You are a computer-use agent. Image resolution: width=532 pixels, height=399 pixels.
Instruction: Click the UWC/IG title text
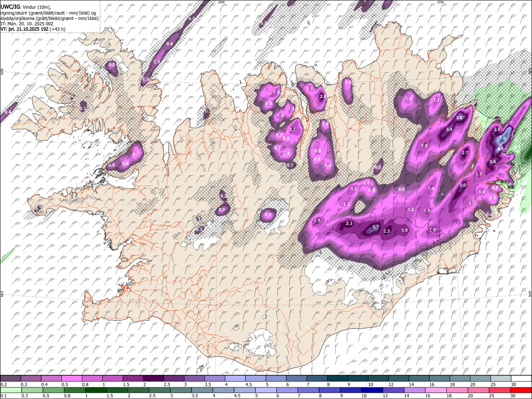tap(10, 7)
